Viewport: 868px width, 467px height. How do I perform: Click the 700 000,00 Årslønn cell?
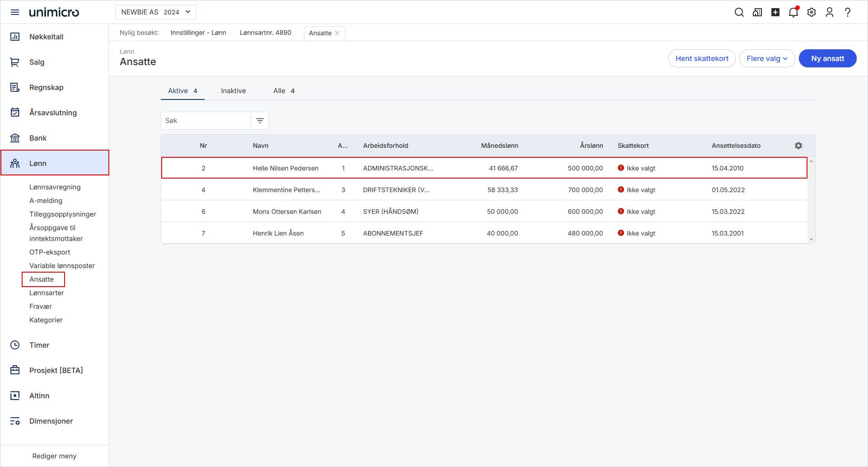click(585, 190)
